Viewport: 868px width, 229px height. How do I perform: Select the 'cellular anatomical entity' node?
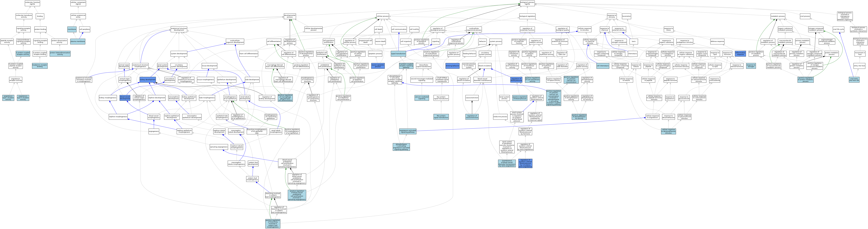tap(78, 16)
